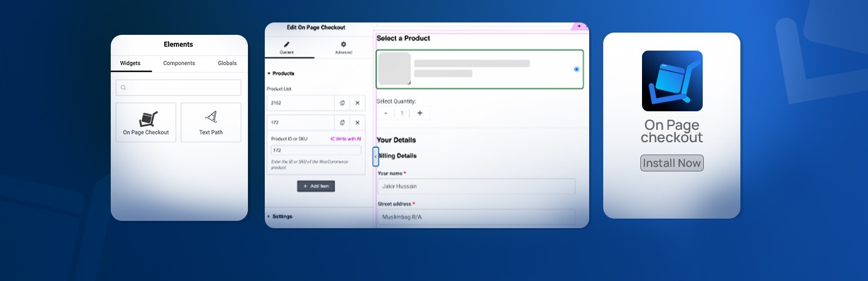Viewport: 868px width, 281px height.
Task: Select the Widgets tab in Elements
Action: 130,64
